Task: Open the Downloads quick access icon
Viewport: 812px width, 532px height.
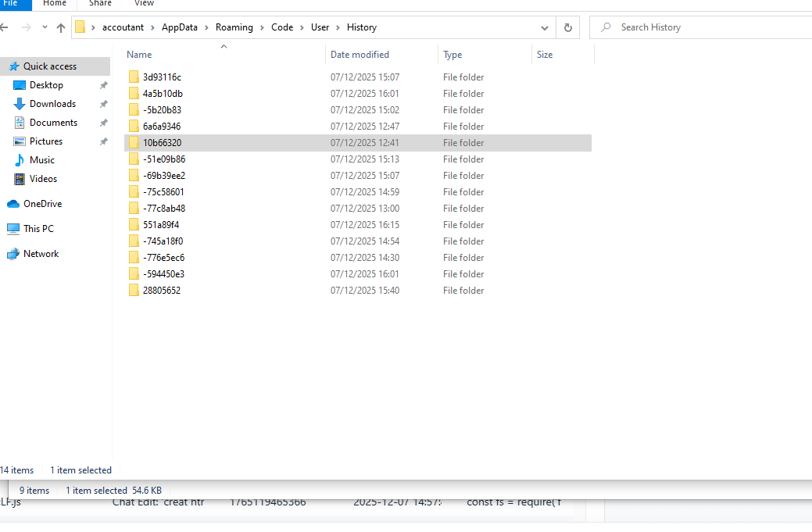Action: pos(20,104)
